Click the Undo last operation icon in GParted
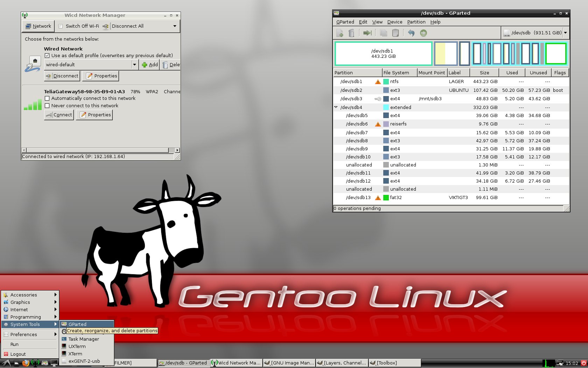This screenshot has height=368, width=588. 411,33
